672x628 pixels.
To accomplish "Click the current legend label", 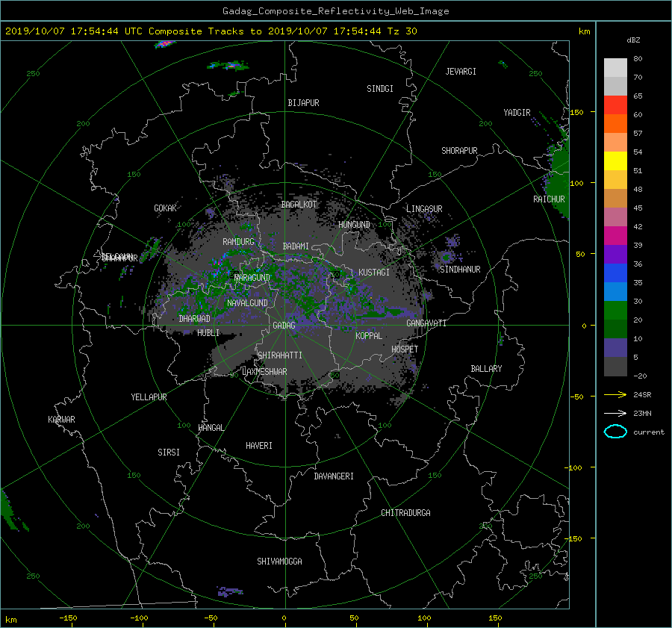I will (649, 432).
